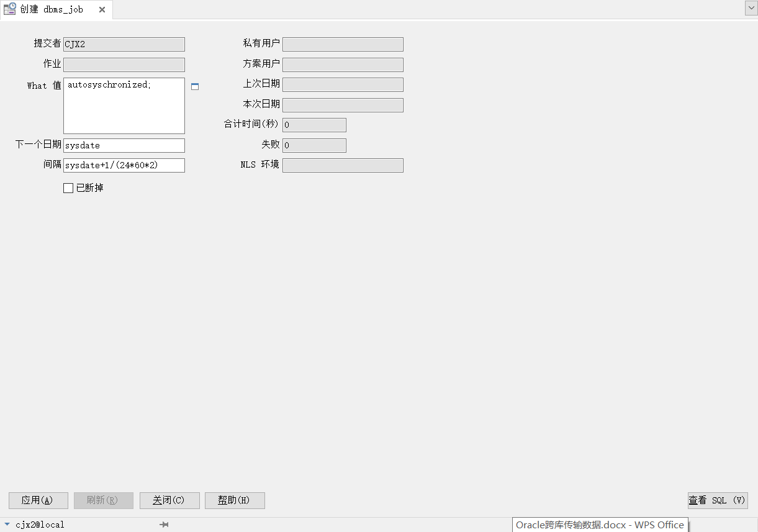Viewport: 758px width, 532px height.
Task: Focus the 下一个日期 field with sysdate
Action: click(x=124, y=145)
